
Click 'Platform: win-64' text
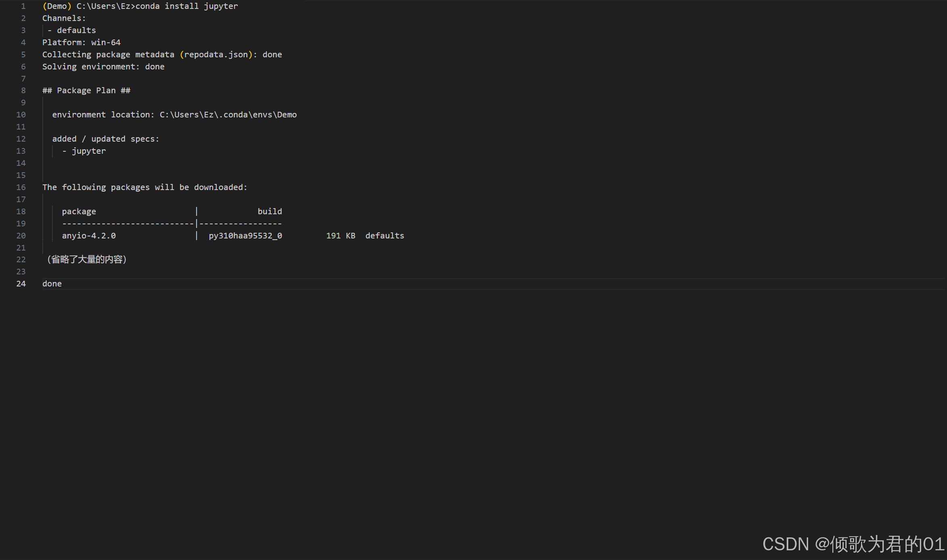pos(81,42)
